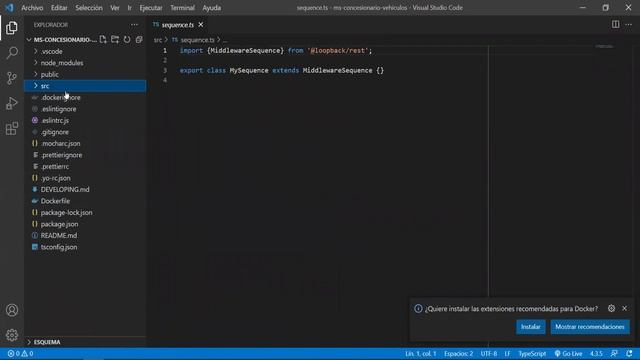
Task: Open the Dockerfile
Action: click(85, 201)
